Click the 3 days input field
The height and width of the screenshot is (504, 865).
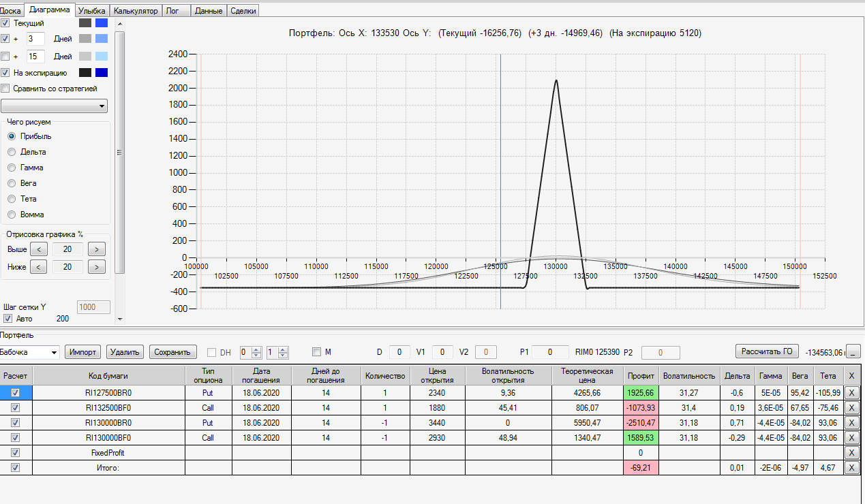(35, 39)
